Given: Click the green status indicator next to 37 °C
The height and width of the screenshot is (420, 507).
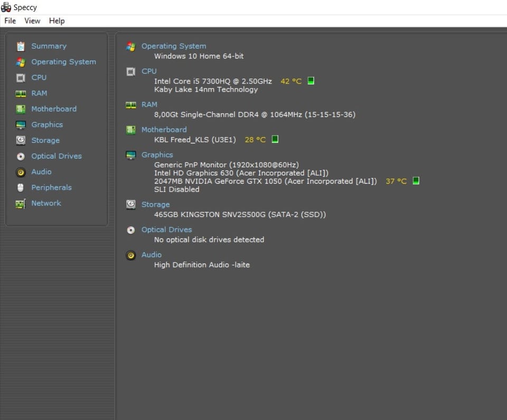Looking at the screenshot, I should click(416, 180).
